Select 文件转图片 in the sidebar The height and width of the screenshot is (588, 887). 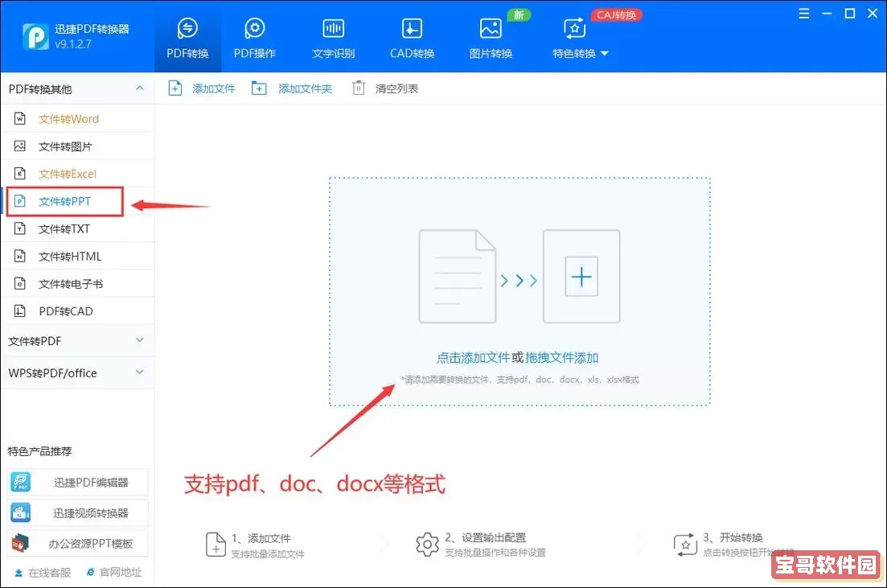pyautogui.click(x=77, y=146)
